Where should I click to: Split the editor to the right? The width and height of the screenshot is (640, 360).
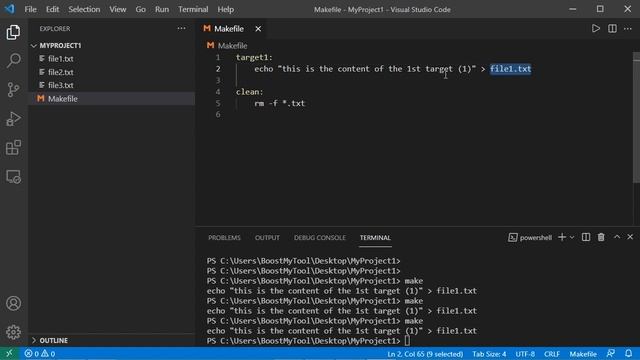pyautogui.click(x=612, y=29)
